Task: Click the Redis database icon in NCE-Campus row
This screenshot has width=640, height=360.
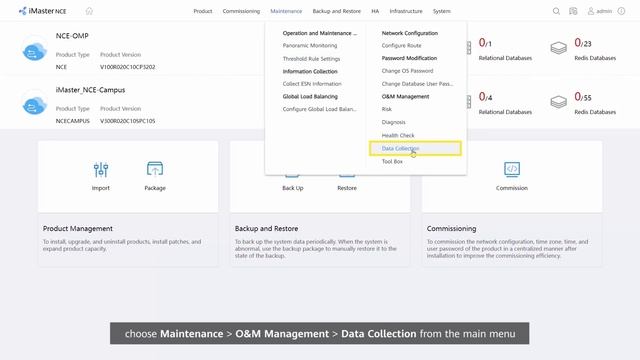Action: click(558, 102)
